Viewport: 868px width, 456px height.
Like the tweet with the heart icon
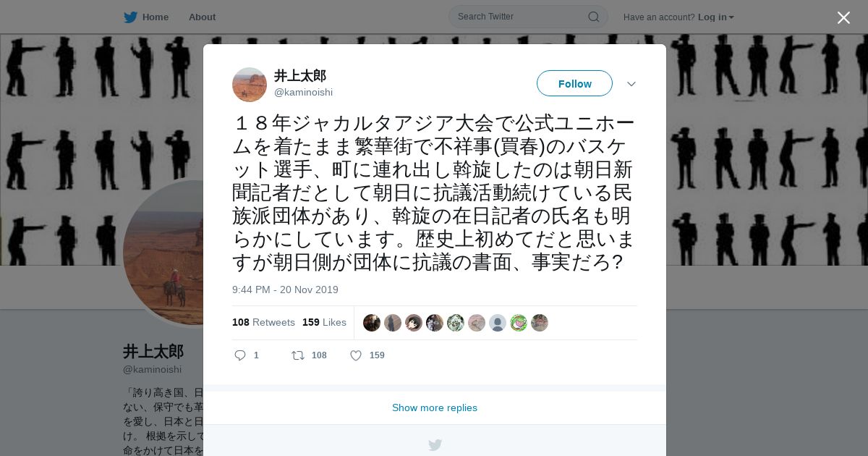click(356, 355)
